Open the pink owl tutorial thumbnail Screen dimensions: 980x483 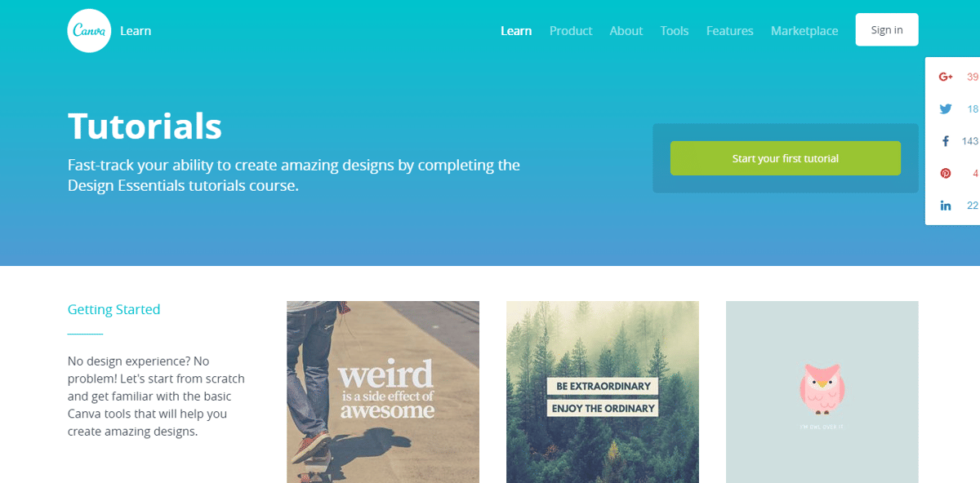822,392
